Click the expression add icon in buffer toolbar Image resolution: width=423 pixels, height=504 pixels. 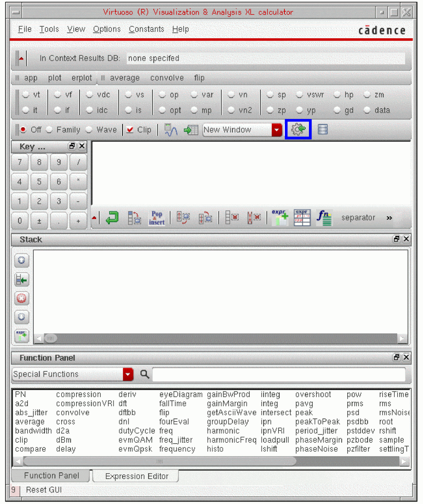pyautogui.click(x=280, y=218)
